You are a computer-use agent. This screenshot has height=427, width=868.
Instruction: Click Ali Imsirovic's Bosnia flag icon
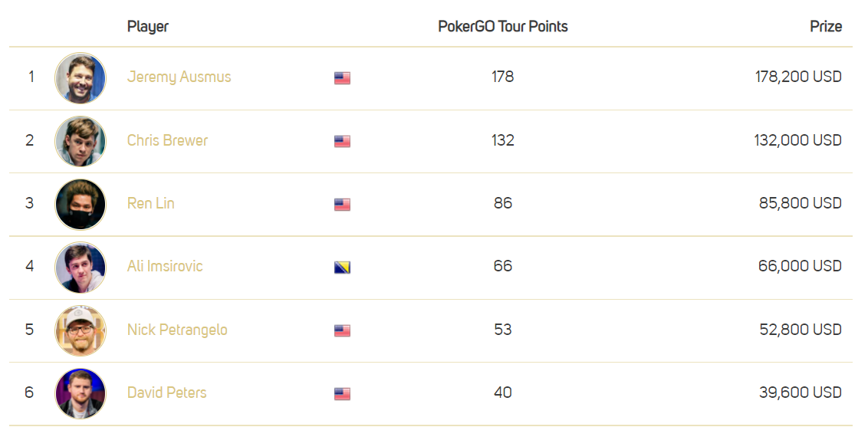tap(342, 267)
